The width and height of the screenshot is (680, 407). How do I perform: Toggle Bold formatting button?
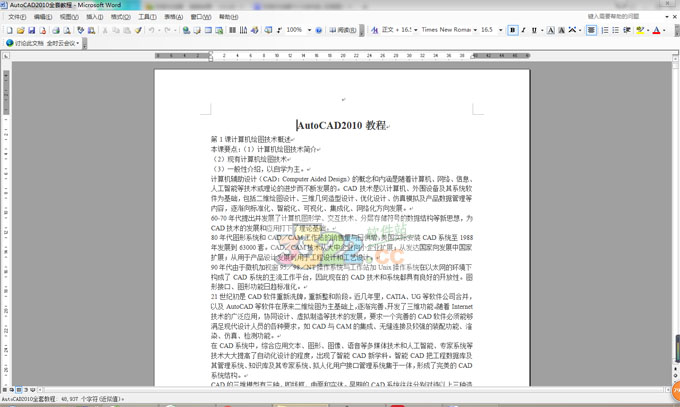click(x=513, y=30)
